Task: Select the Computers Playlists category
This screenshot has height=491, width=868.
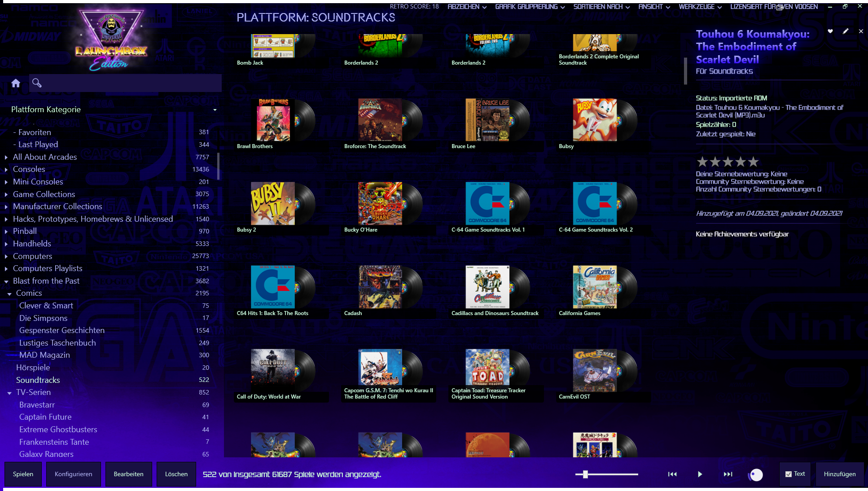Action: [x=48, y=268]
